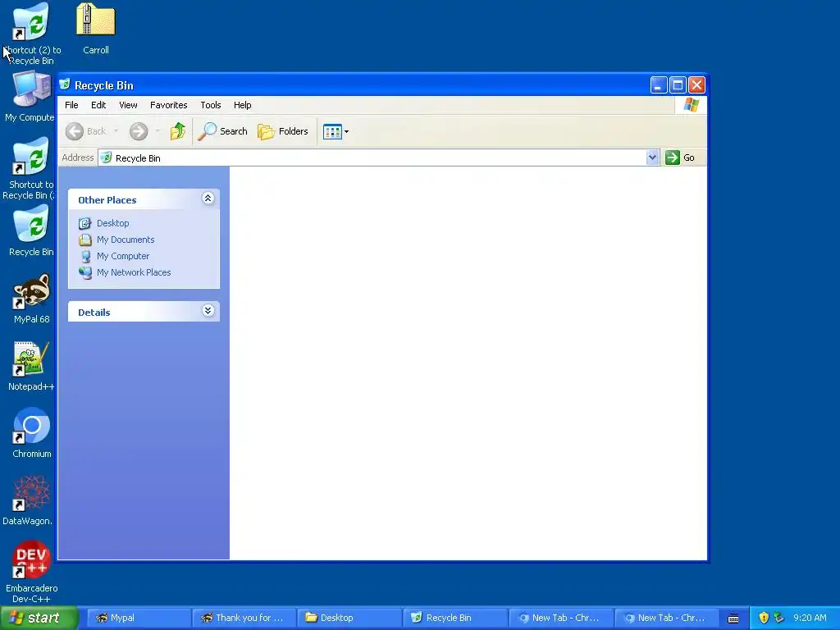Click the Start button
Screen dimensions: 840x630
tap(39, 618)
